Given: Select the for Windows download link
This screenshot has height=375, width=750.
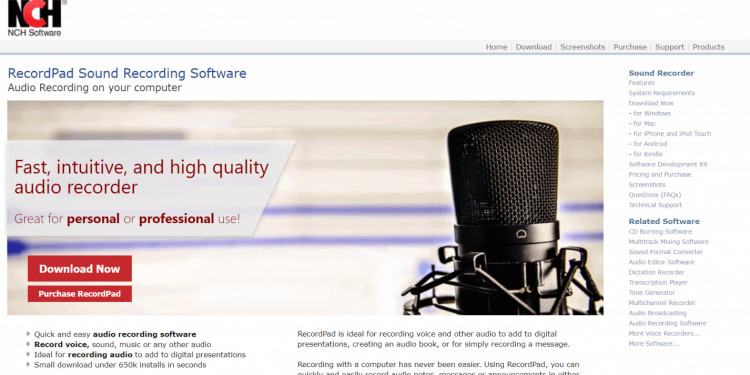Looking at the screenshot, I should coord(652,113).
